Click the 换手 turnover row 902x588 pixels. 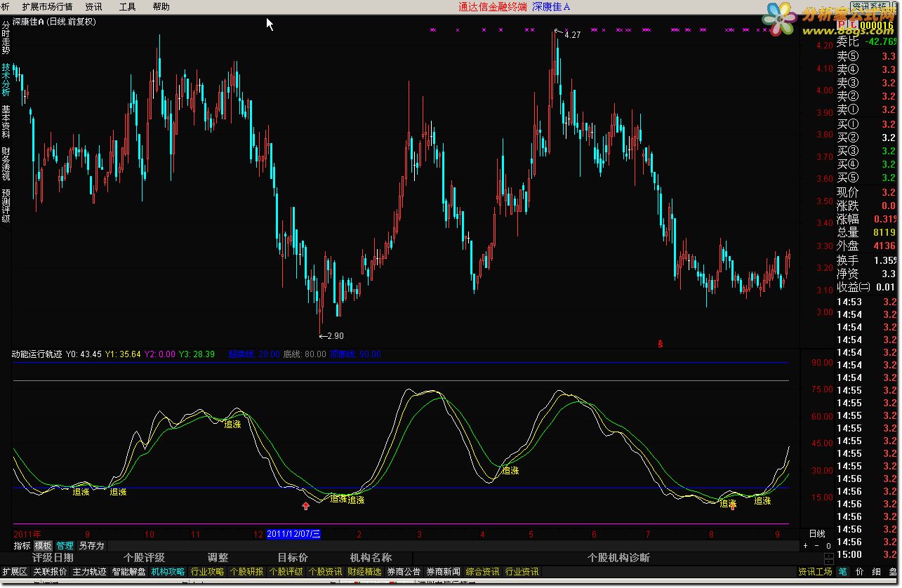tap(866, 260)
